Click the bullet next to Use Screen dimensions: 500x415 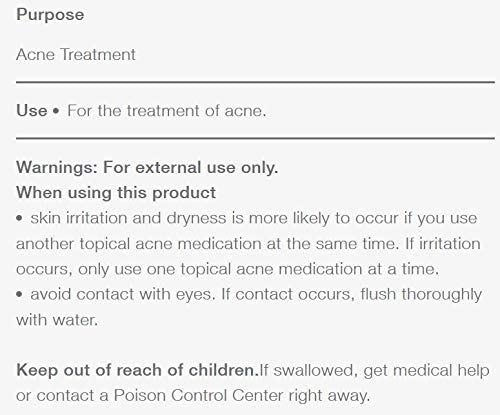click(x=56, y=111)
